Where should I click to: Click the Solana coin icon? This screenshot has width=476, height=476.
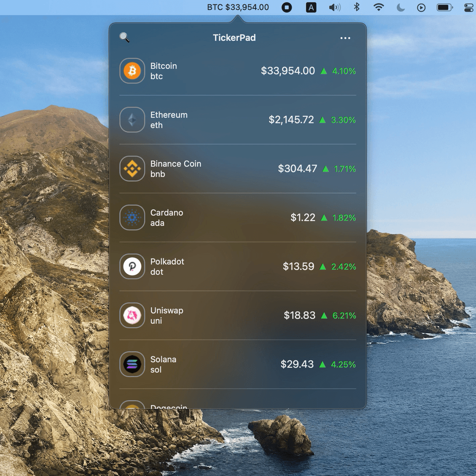pyautogui.click(x=131, y=364)
